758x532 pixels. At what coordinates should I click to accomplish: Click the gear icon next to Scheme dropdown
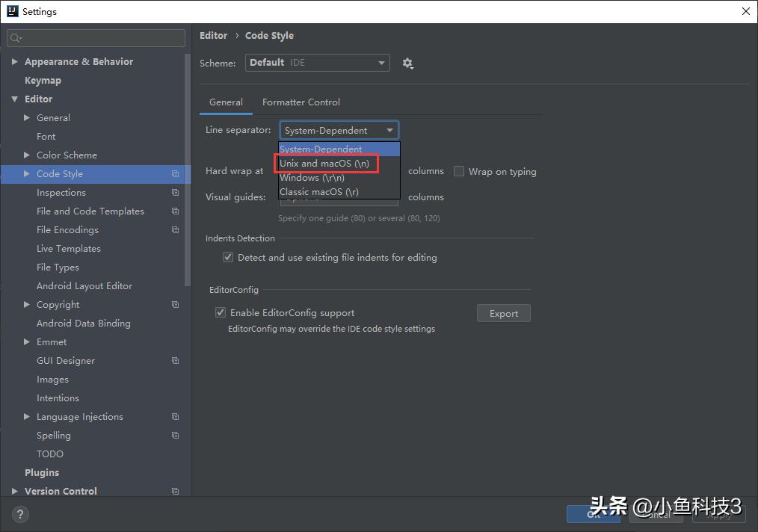[x=407, y=63]
